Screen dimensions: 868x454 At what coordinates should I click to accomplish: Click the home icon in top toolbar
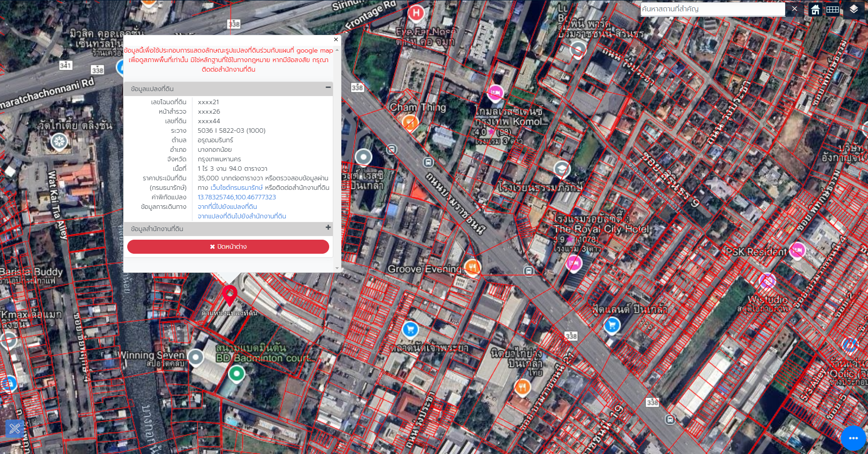tap(815, 10)
